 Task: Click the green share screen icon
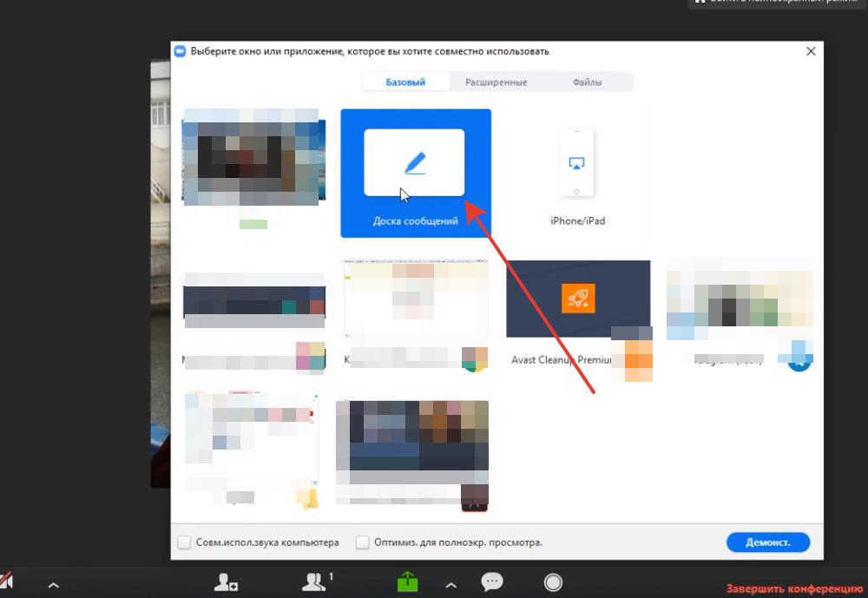(407, 582)
